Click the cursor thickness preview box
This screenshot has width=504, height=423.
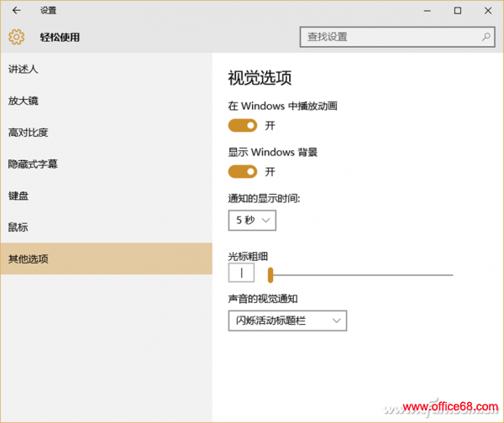pos(241,273)
